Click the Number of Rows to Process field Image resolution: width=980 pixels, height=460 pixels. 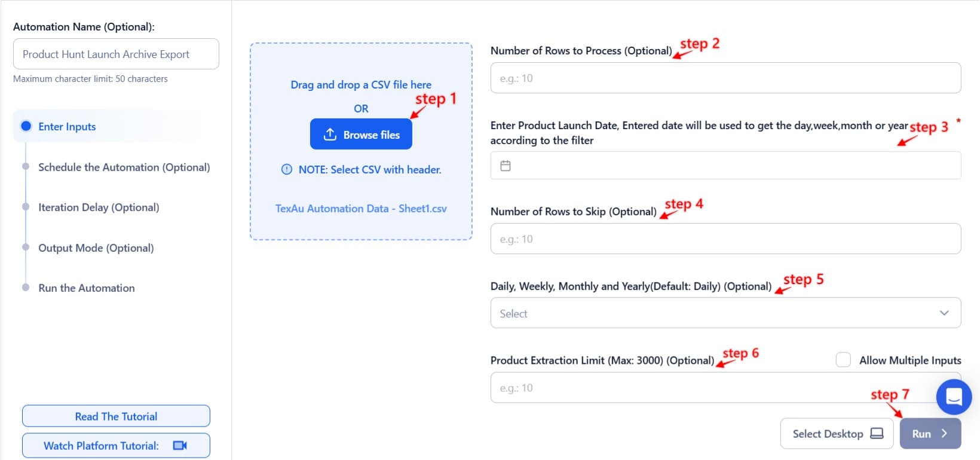[x=725, y=77]
